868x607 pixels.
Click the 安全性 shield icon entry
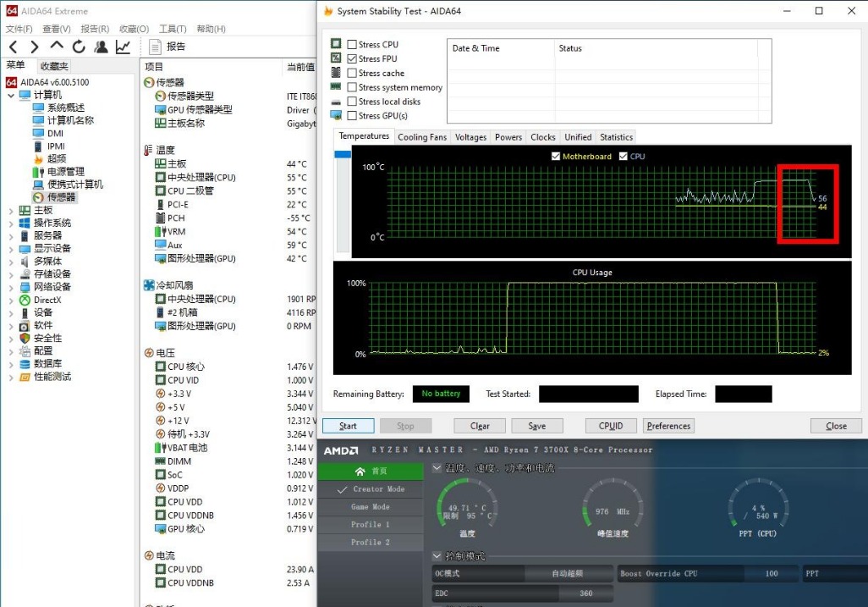coord(25,338)
